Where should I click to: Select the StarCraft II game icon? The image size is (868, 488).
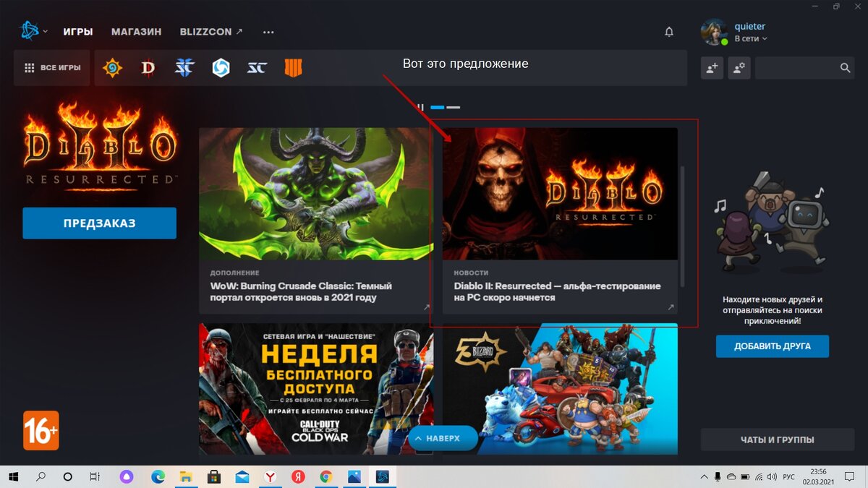[x=184, y=68]
